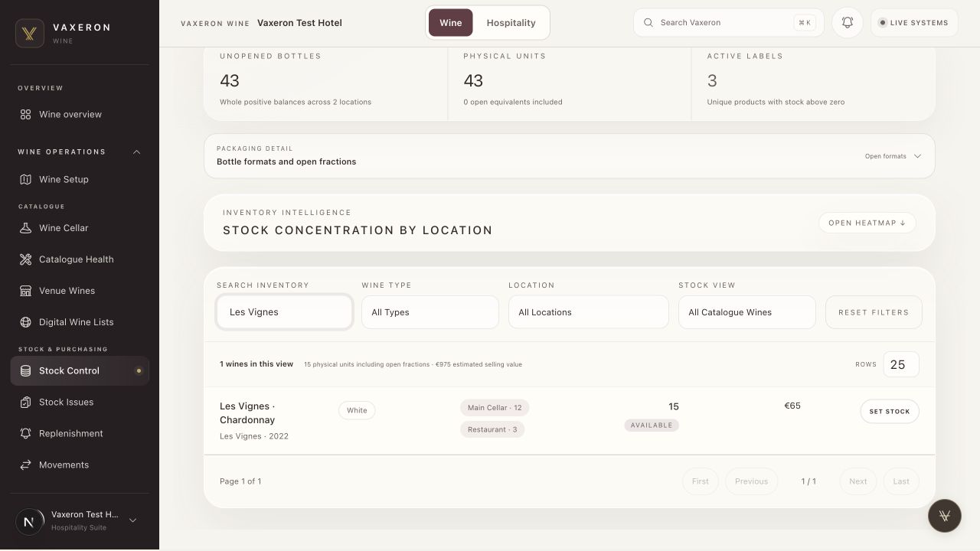Click the Wine Setup map icon
This screenshot has width=980, height=551.
tap(25, 179)
